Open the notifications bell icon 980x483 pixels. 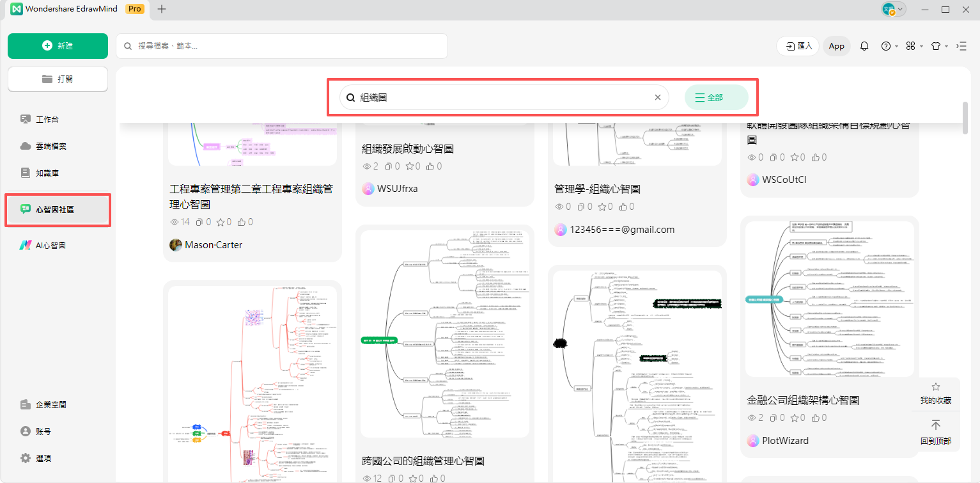pyautogui.click(x=864, y=46)
